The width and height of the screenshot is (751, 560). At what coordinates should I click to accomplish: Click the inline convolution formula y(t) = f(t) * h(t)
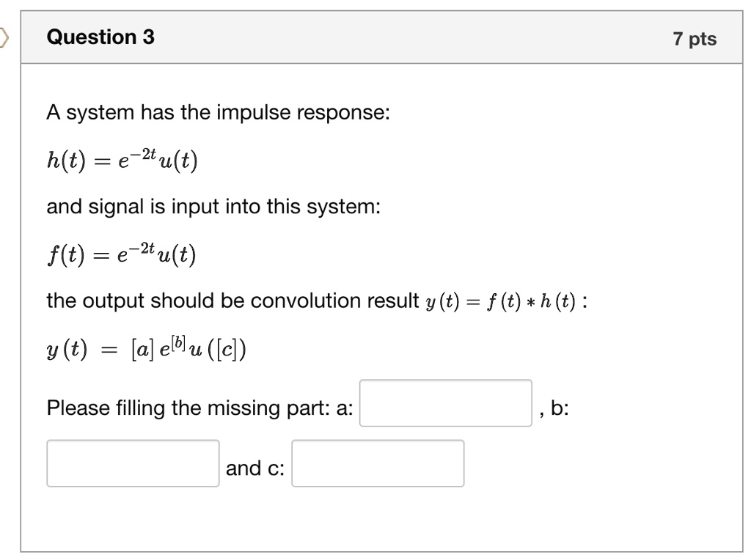(500, 301)
